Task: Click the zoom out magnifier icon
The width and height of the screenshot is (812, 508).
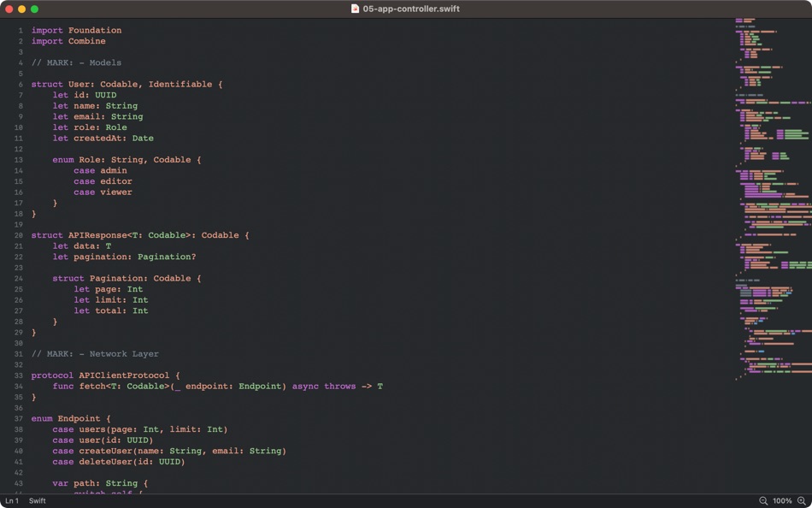Action: click(763, 501)
